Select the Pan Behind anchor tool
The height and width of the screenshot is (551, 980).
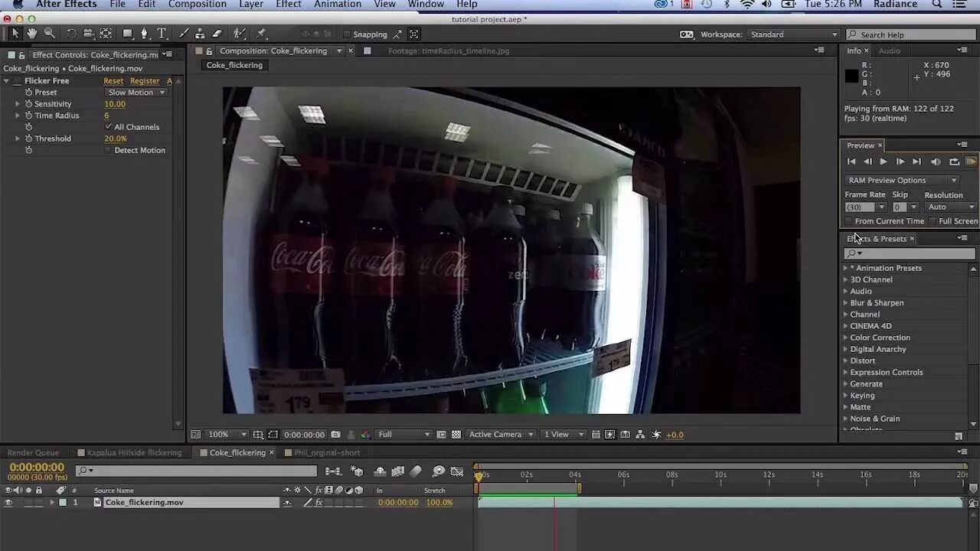(106, 34)
